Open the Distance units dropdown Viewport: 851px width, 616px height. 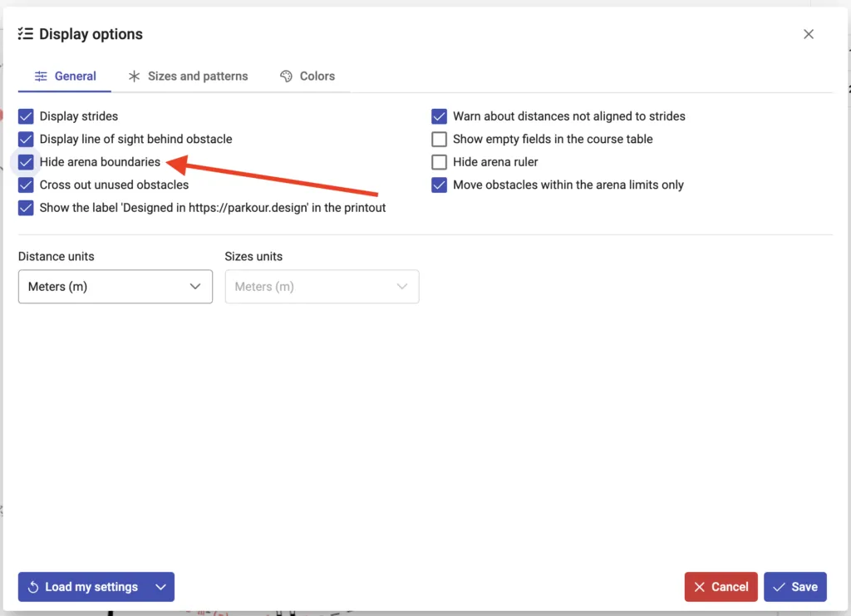[x=115, y=287]
